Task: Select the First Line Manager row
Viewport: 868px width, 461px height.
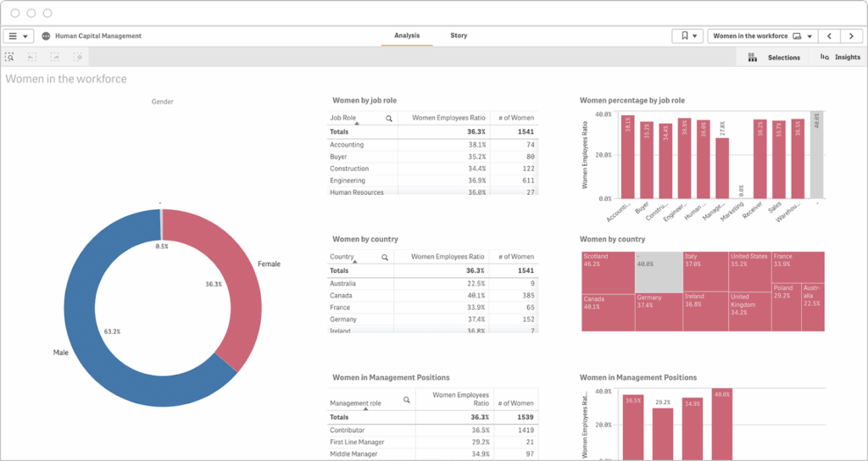Action: (432, 442)
